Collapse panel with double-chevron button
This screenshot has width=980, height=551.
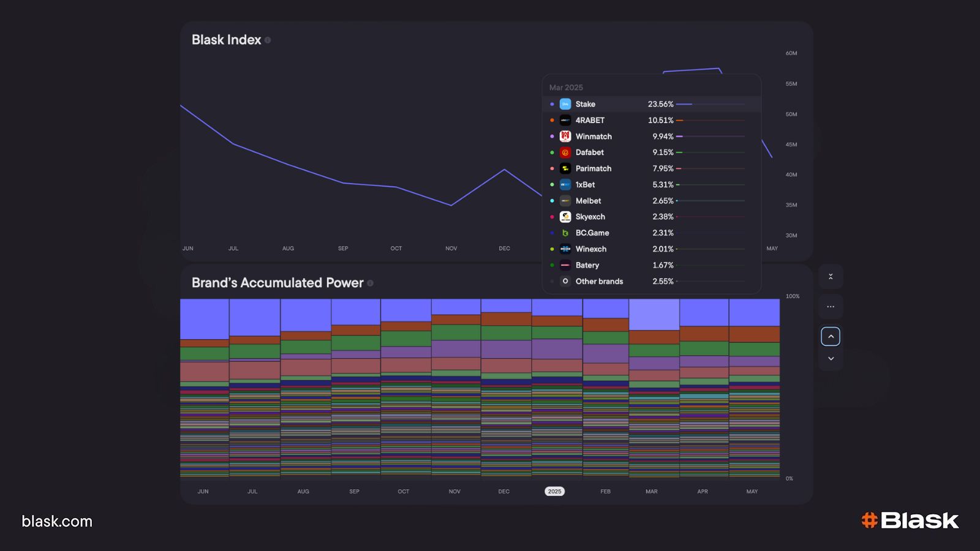[x=831, y=277]
